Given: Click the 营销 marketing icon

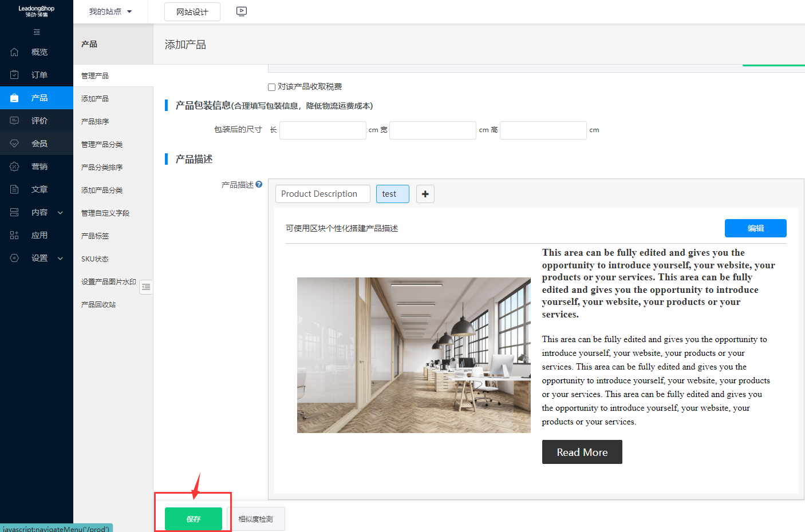Looking at the screenshot, I should pos(14,166).
